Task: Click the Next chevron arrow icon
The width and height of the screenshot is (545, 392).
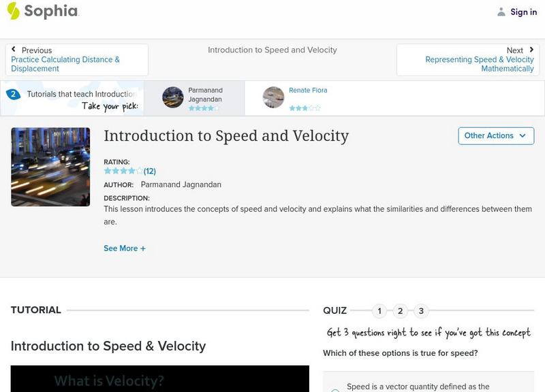Action: [x=531, y=48]
